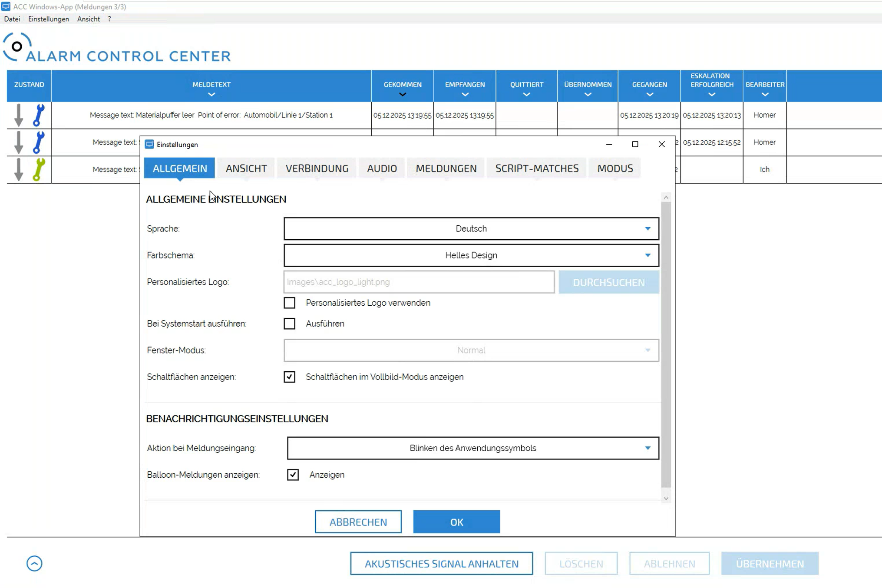Click Akustisches Signal Anhalten button
Viewport: 882px width, 588px height.
point(441,563)
